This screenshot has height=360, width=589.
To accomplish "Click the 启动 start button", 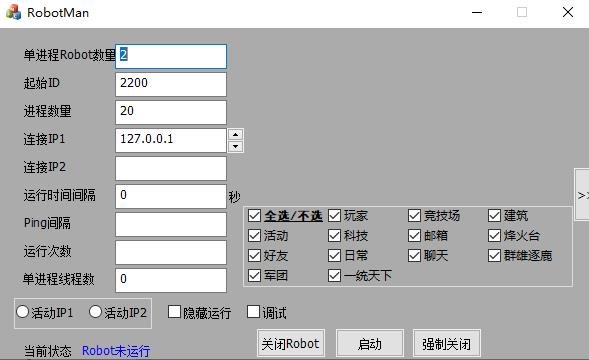I will pyautogui.click(x=370, y=343).
